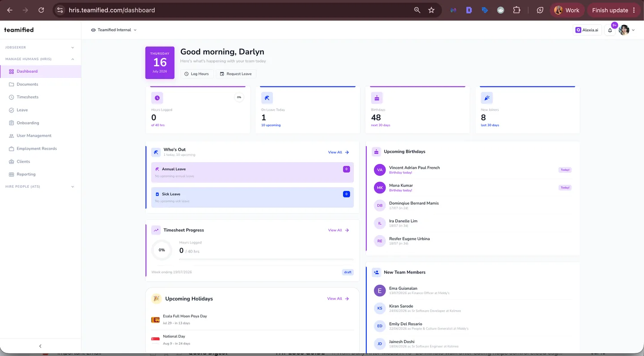Click the Hours Logged clock icon
644x356 pixels.
(157, 98)
